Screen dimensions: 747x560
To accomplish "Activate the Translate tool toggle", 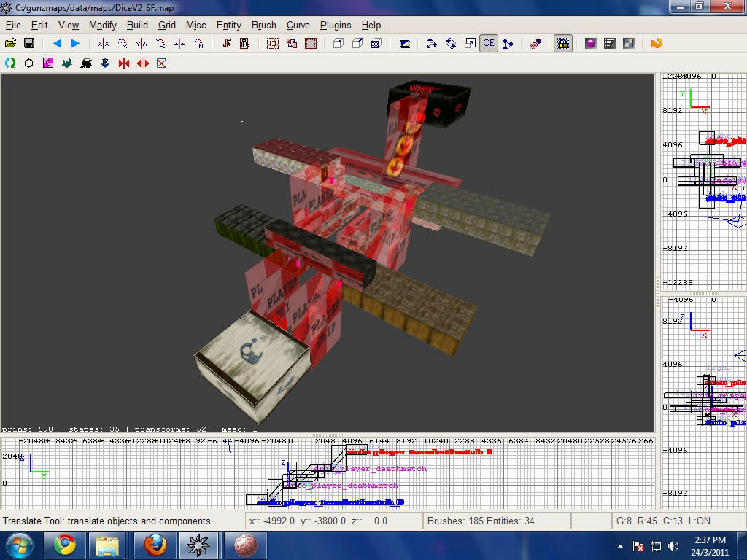I will 432,44.
